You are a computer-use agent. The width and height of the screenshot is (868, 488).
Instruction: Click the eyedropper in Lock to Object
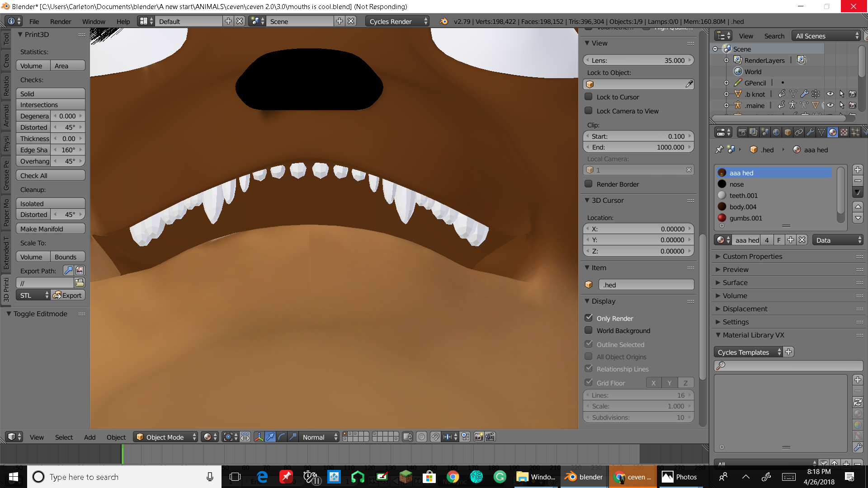point(689,84)
